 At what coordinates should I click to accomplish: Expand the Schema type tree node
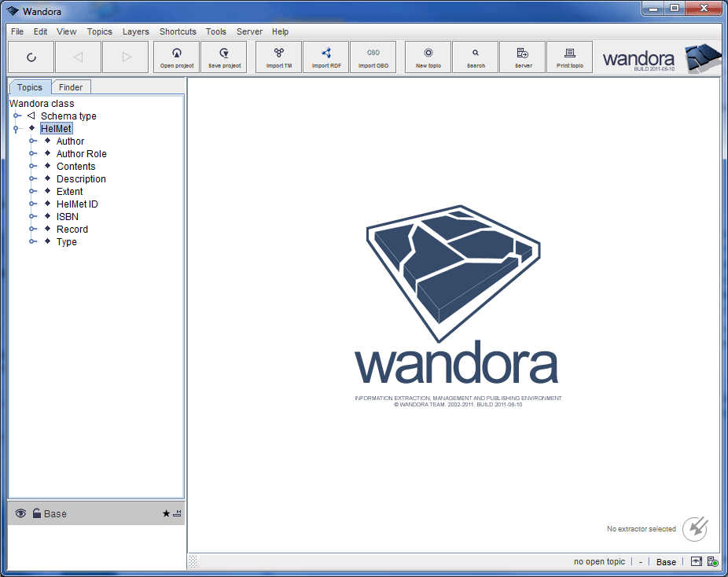point(17,116)
